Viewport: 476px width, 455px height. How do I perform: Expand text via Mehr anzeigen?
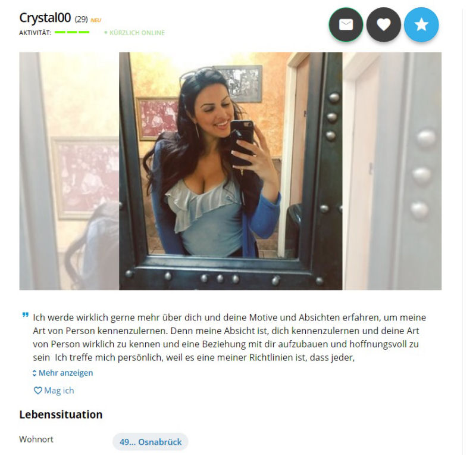tap(62, 373)
